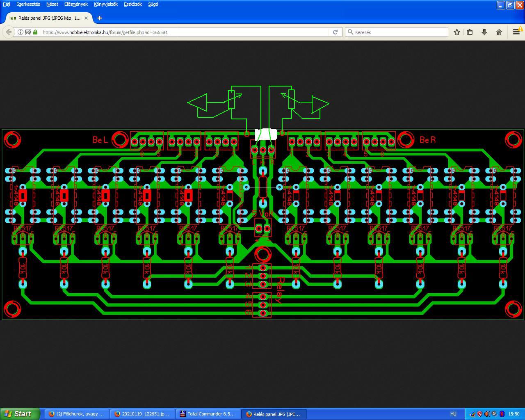Open the Firefox hamburger menu
525x420 pixels.
point(516,32)
